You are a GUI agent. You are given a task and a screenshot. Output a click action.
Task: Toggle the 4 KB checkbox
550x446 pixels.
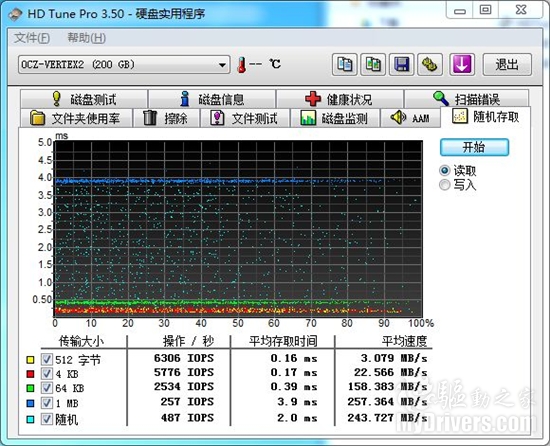pyautogui.click(x=47, y=374)
